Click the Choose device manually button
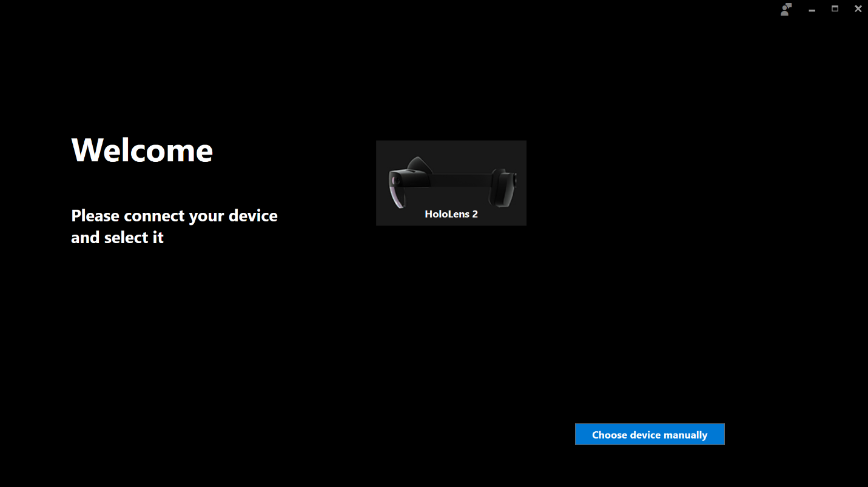This screenshot has width=868, height=487. [650, 434]
